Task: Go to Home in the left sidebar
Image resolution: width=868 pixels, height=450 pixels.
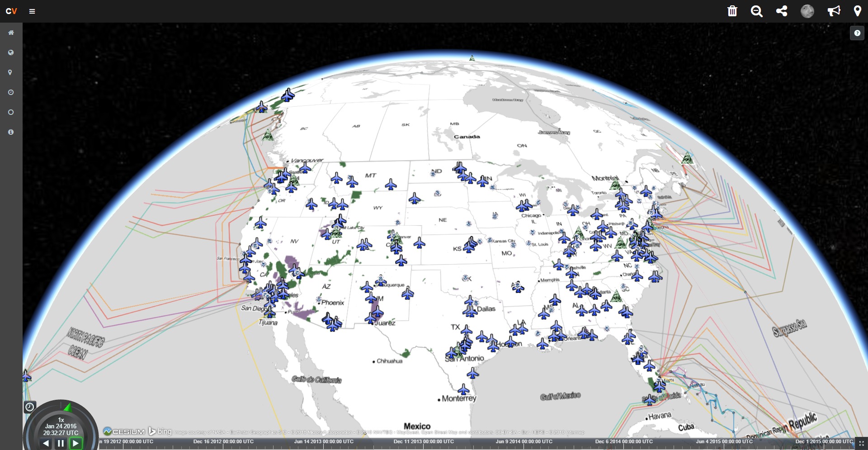Action: click(11, 33)
